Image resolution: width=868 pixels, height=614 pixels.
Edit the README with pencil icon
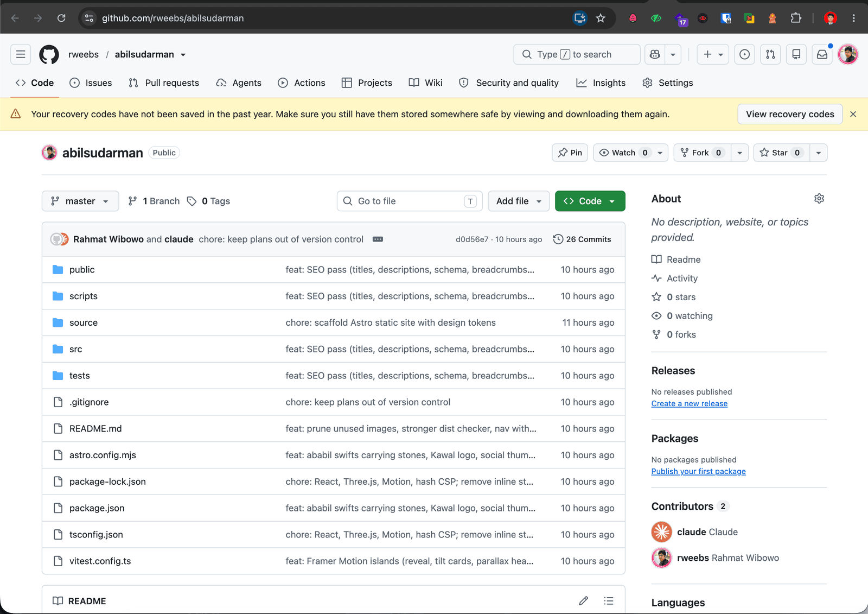pos(584,601)
